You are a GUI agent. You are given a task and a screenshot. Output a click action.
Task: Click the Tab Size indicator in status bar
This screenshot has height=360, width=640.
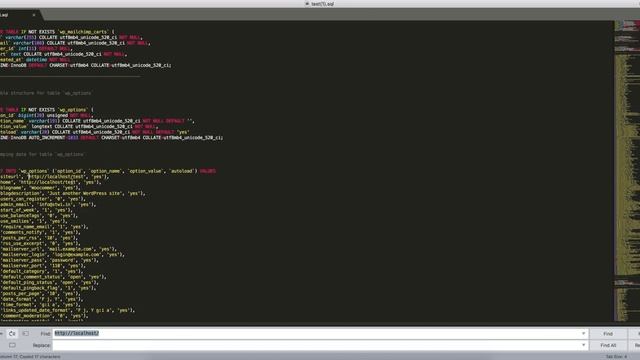616,357
